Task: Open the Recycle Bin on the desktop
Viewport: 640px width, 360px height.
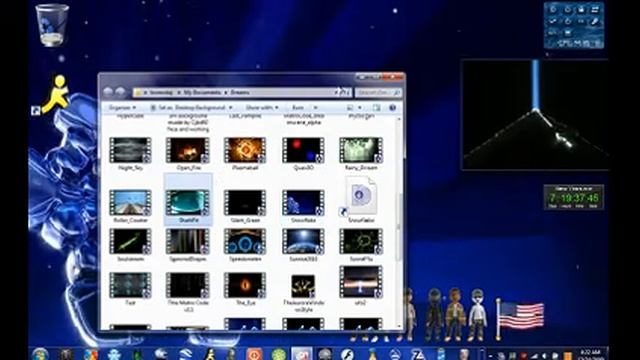Action: 52,25
